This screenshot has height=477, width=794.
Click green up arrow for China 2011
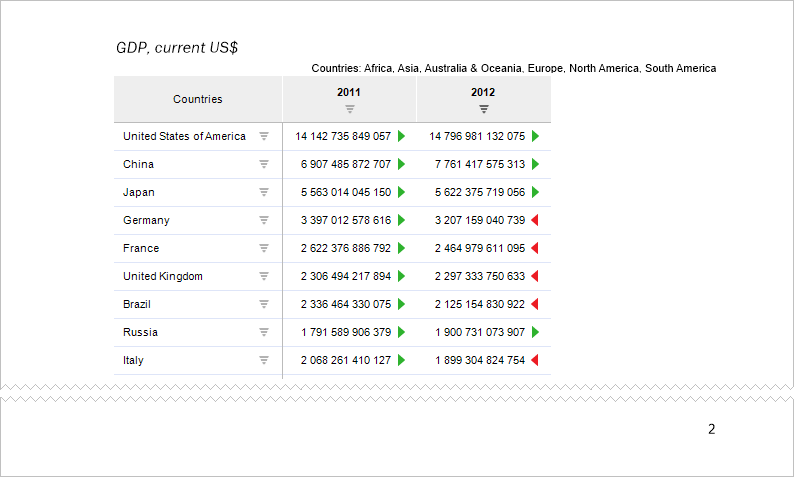(402, 164)
